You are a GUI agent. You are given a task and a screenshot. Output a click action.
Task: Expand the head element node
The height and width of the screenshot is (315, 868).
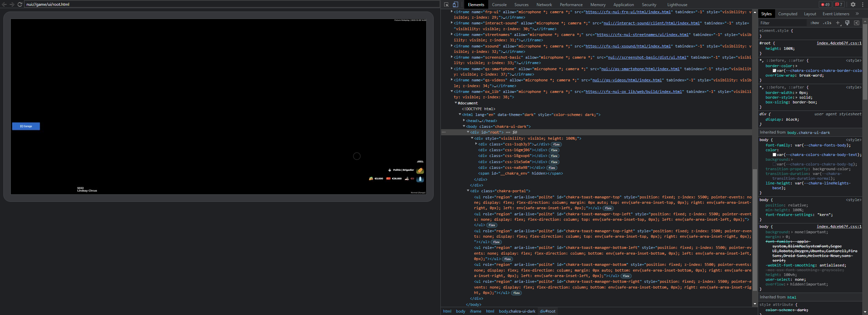pyautogui.click(x=464, y=120)
